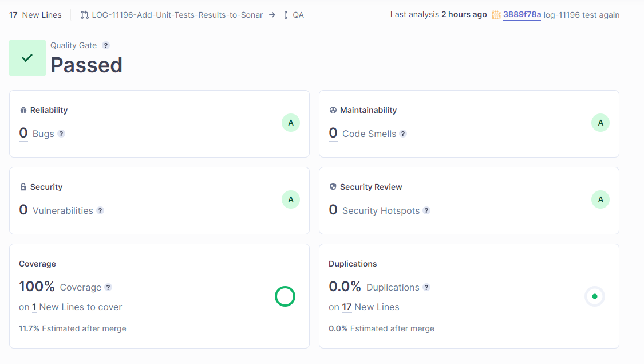Open the 0 Security Hotspots count link

(333, 210)
